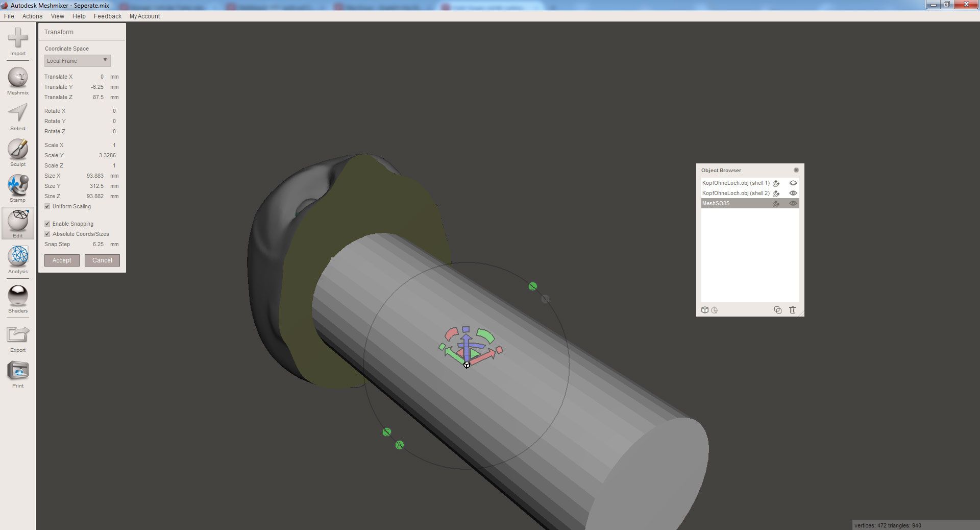980x530 pixels.
Task: Open the Meshmix library
Action: tap(18, 81)
